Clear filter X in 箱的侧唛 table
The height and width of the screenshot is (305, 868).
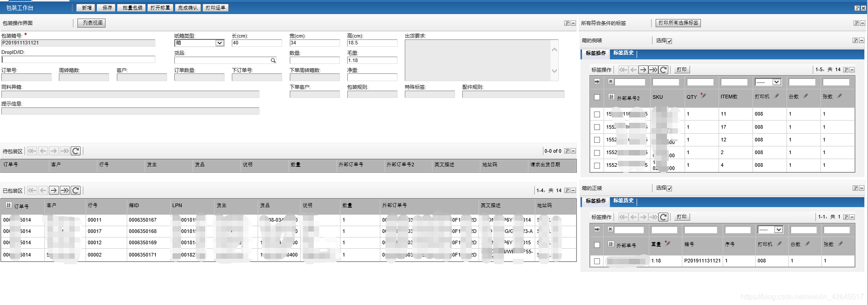pos(611,82)
